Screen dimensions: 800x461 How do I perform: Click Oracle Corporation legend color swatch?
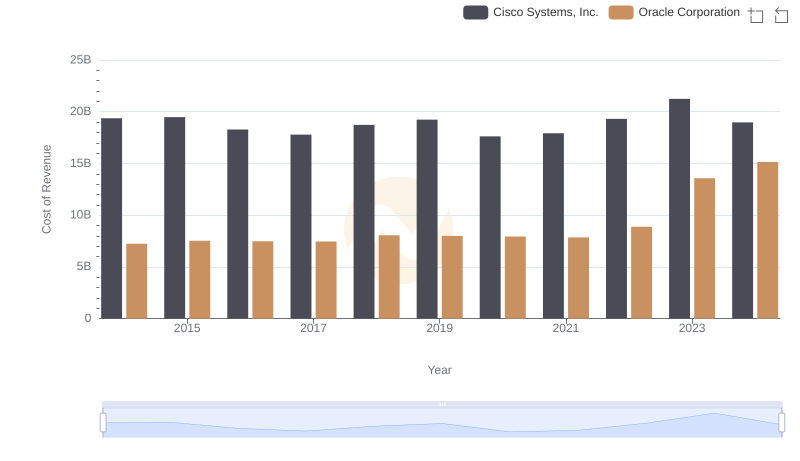tap(621, 12)
